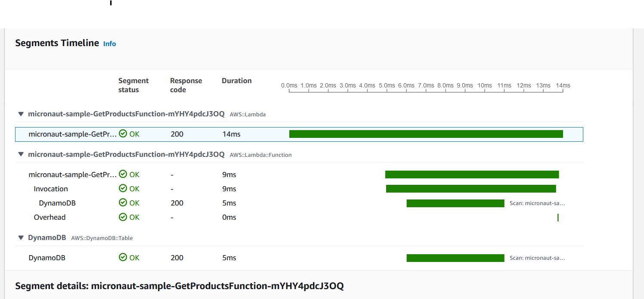Click OK status icon on 14ms Lambda row
The width and height of the screenshot is (644, 299).
click(x=123, y=134)
